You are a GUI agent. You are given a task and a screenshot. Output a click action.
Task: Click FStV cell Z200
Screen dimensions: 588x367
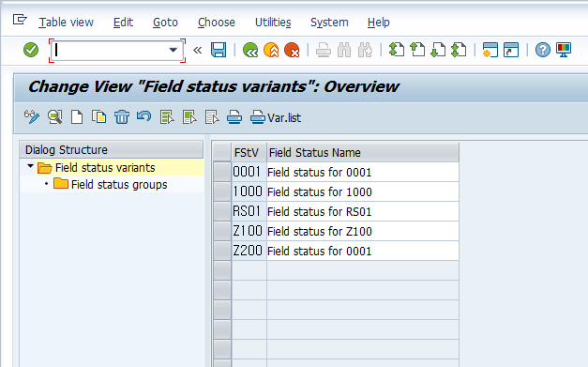249,251
